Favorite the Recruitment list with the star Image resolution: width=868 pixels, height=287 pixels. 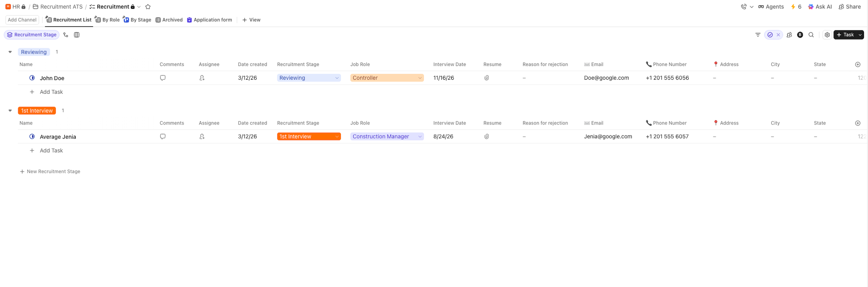point(148,7)
